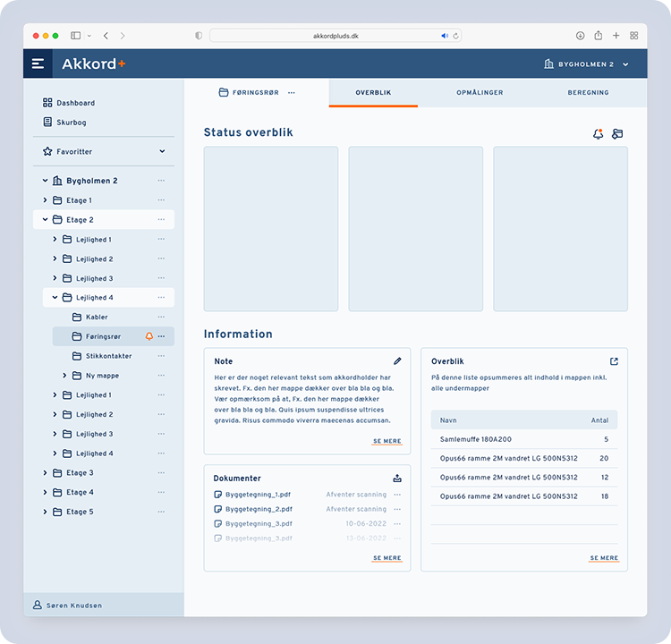Expand the Favoritter section
This screenshot has width=671, height=644.
point(162,152)
